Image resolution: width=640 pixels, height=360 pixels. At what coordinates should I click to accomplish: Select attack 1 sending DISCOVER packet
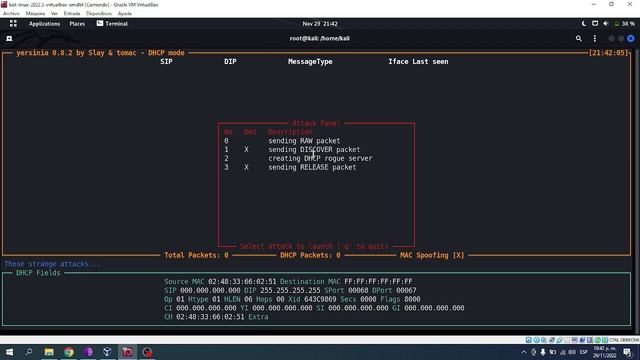tap(292, 150)
